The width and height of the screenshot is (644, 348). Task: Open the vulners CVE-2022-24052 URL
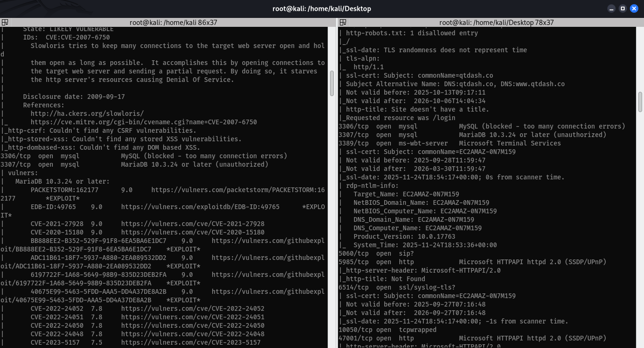point(193,308)
